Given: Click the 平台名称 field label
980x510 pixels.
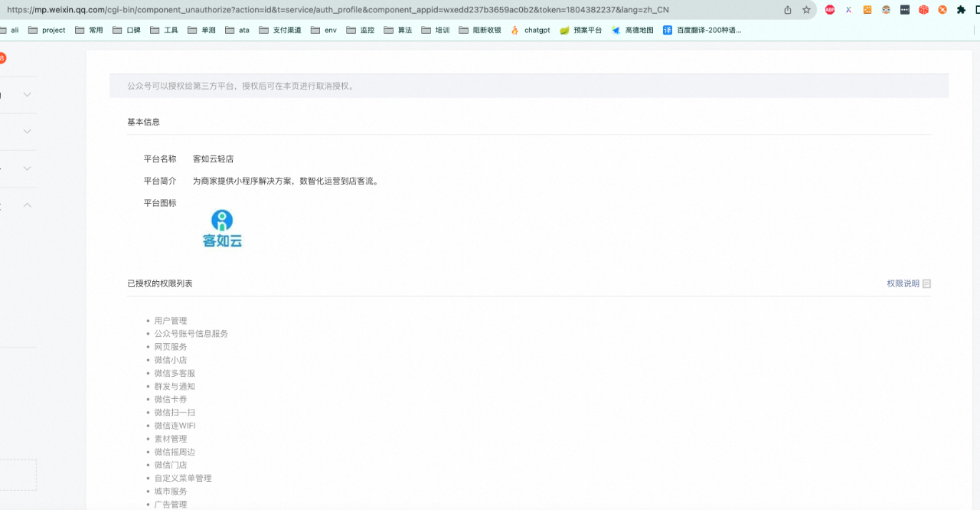Looking at the screenshot, I should tap(160, 159).
